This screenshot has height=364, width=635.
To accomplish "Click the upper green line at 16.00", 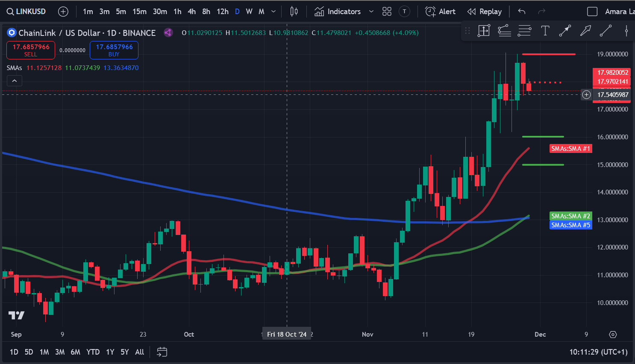I will pyautogui.click(x=543, y=137).
